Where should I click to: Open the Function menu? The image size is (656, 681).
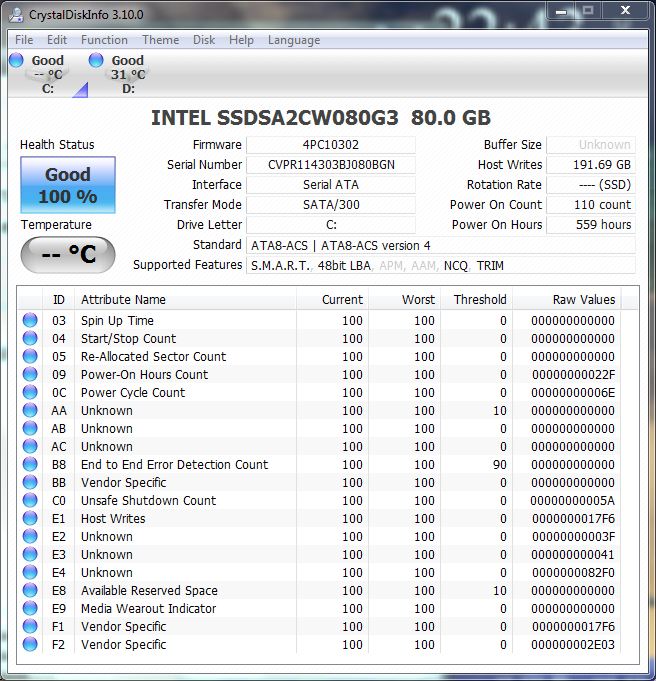pyautogui.click(x=104, y=40)
